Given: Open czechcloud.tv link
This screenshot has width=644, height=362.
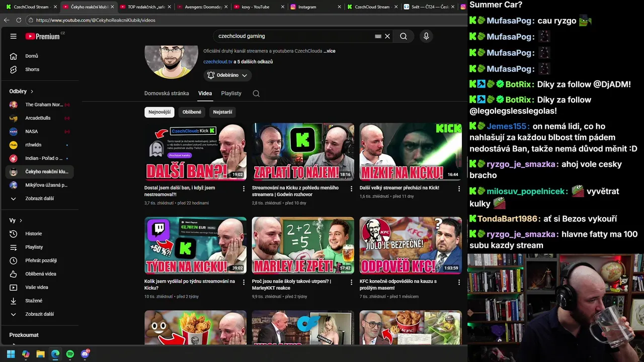Looking at the screenshot, I should click(218, 62).
